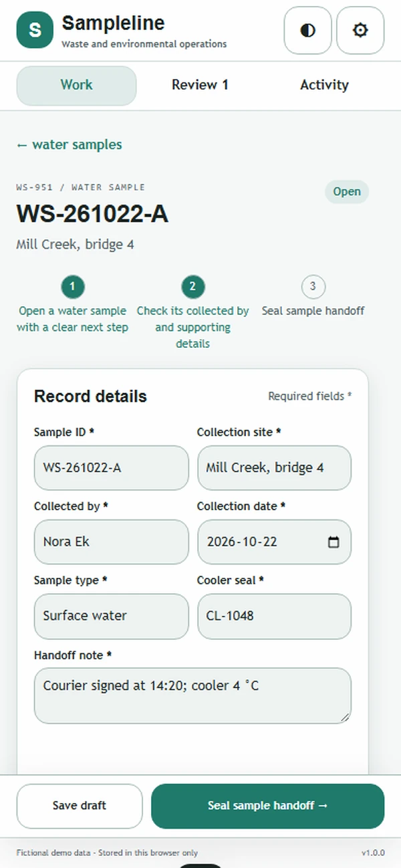Click the Fictional demo data footer text
The image size is (401, 868).
click(107, 853)
